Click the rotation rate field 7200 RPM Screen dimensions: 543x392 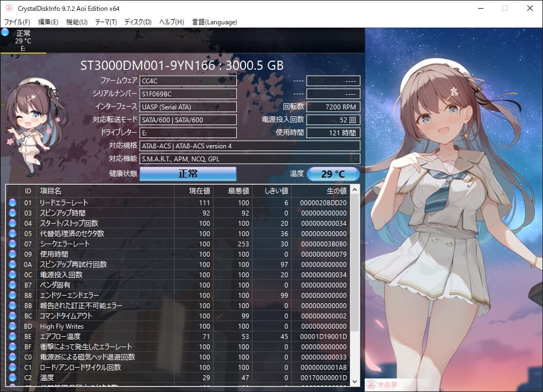[x=333, y=107]
